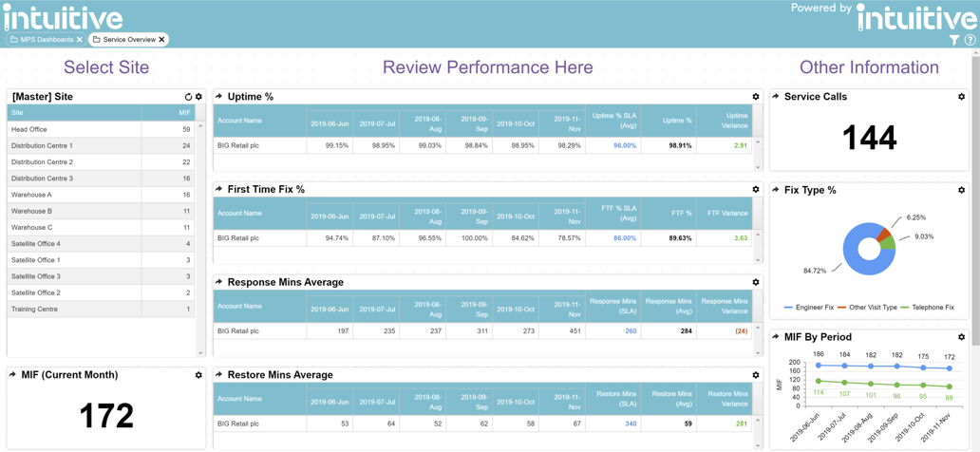Refresh the Master Site panel
This screenshot has width=980, height=452.
pyautogui.click(x=188, y=97)
